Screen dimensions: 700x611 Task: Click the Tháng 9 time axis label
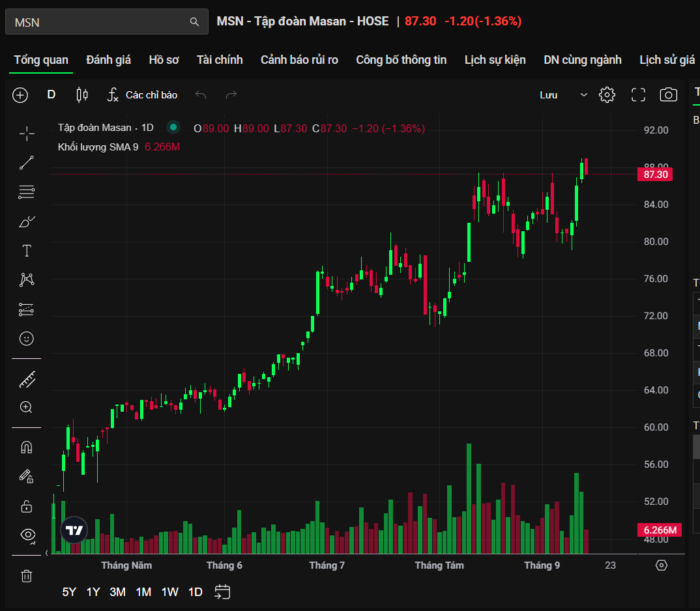542,565
